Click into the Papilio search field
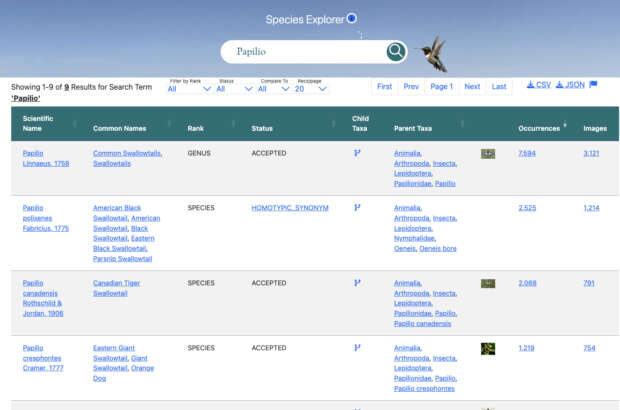This screenshot has height=410, width=620. 305,52
